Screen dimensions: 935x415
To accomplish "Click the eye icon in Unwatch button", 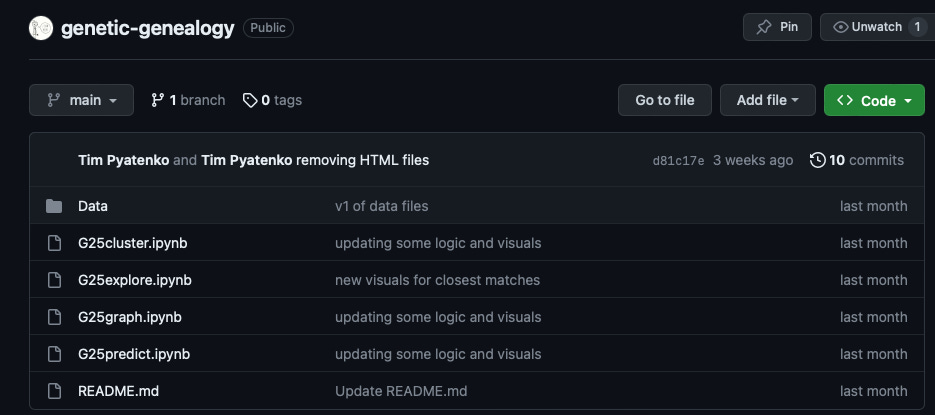I will click(x=841, y=27).
